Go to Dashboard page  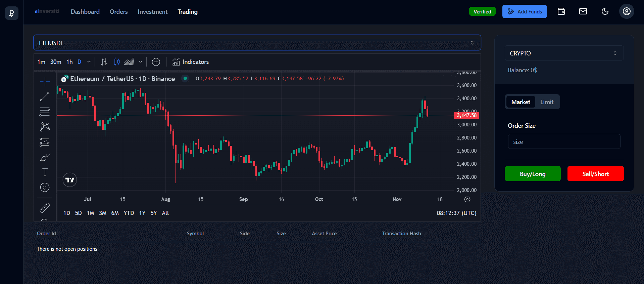click(85, 12)
